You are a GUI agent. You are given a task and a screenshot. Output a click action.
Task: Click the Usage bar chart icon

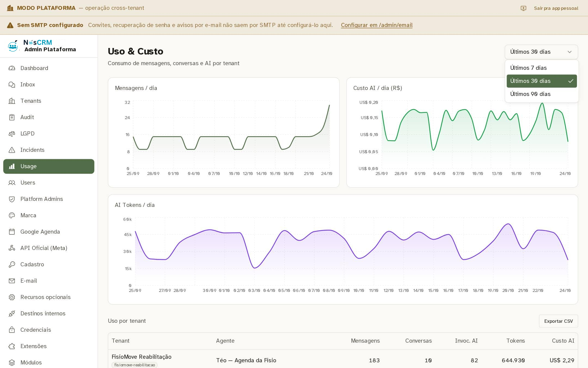pyautogui.click(x=12, y=166)
